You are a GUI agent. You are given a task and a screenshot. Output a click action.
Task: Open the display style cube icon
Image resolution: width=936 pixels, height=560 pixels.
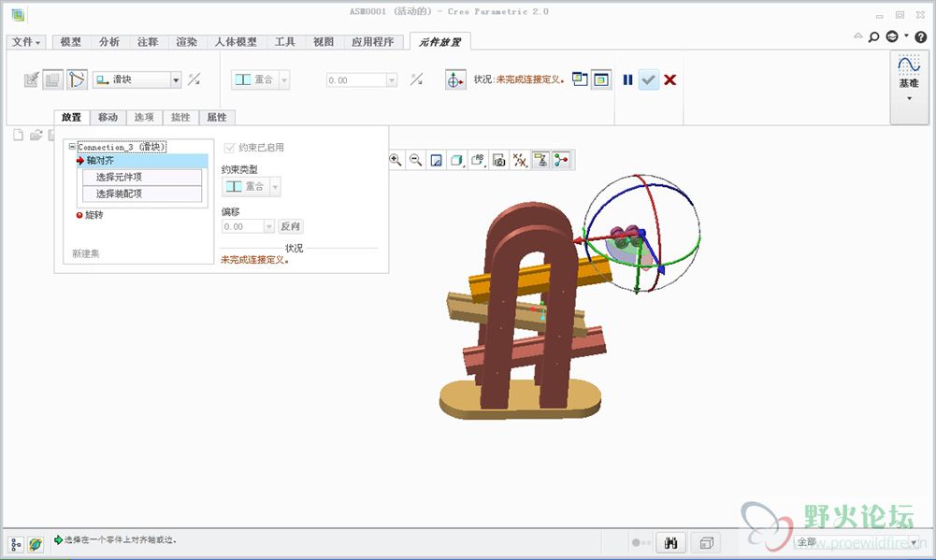(x=457, y=160)
